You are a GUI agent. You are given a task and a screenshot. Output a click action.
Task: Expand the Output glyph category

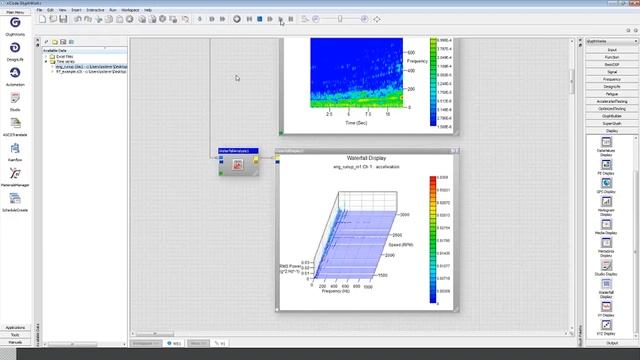pyautogui.click(x=612, y=343)
